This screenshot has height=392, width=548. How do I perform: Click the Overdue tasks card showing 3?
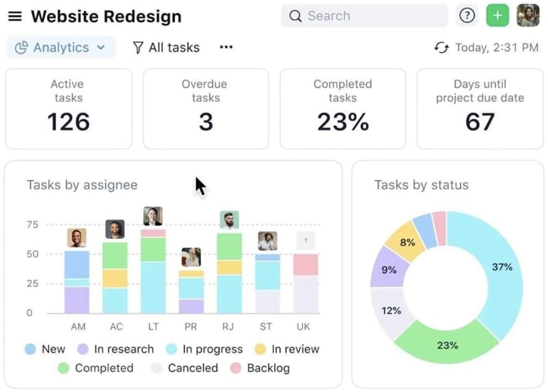point(205,108)
